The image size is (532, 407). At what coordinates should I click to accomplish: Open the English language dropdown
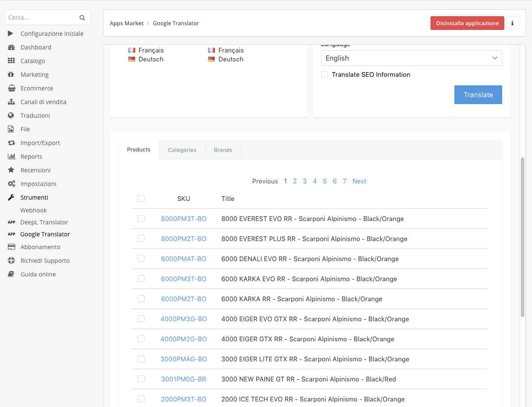point(411,58)
